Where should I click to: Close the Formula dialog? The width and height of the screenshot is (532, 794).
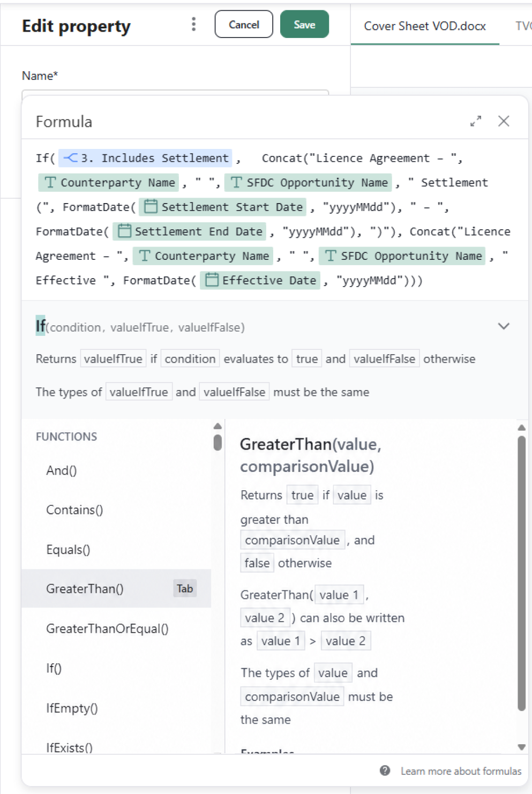coord(504,121)
